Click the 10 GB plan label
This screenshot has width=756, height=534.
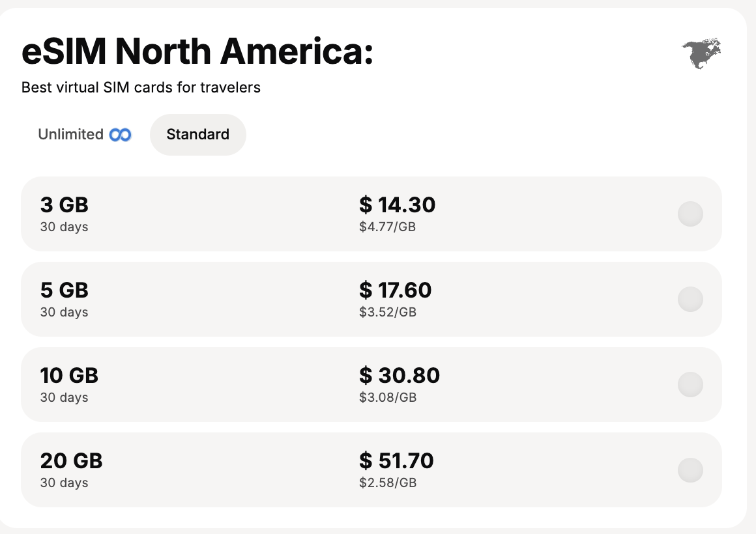click(69, 376)
